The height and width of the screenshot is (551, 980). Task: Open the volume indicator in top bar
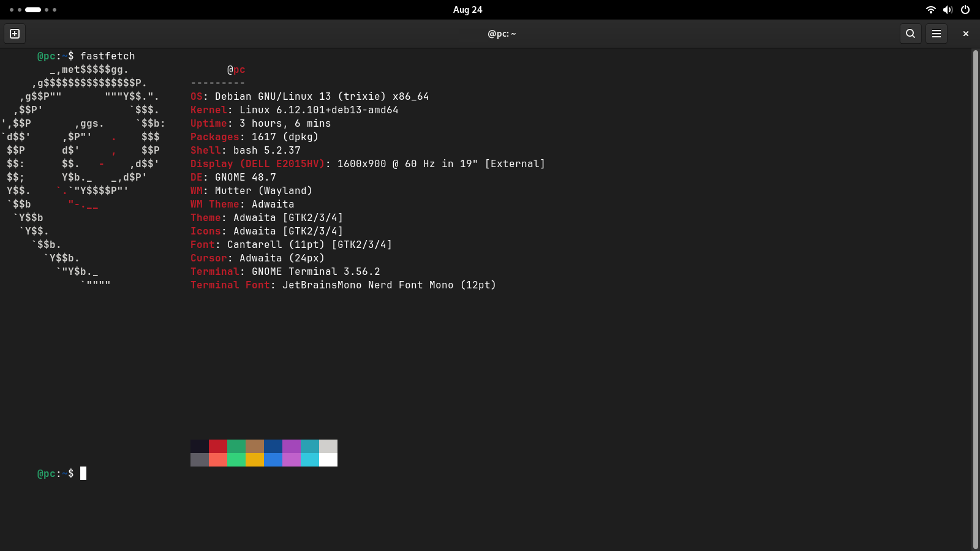948,10
